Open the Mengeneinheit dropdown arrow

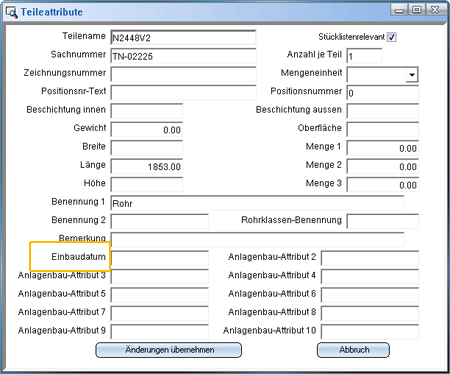pyautogui.click(x=412, y=75)
